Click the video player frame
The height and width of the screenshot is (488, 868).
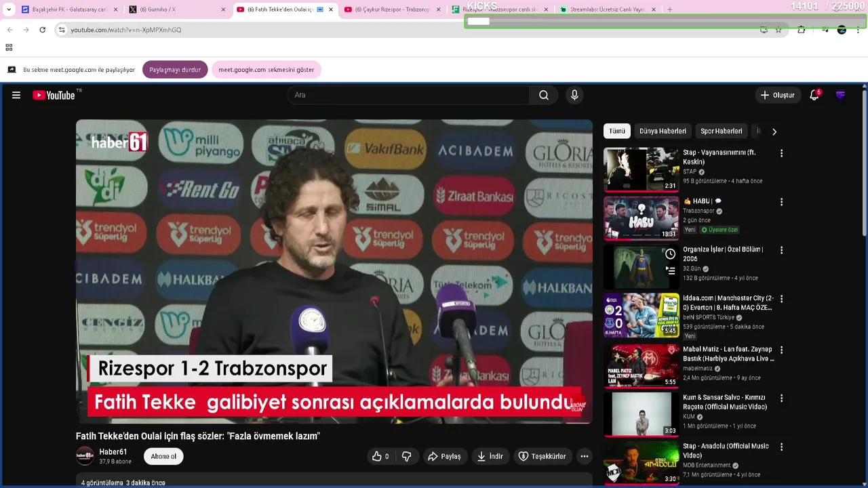point(334,272)
